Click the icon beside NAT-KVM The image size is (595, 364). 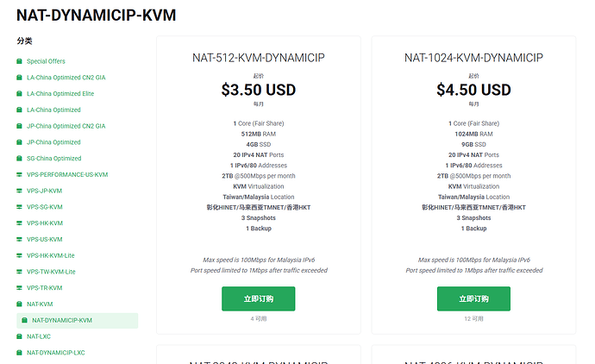[x=19, y=304]
